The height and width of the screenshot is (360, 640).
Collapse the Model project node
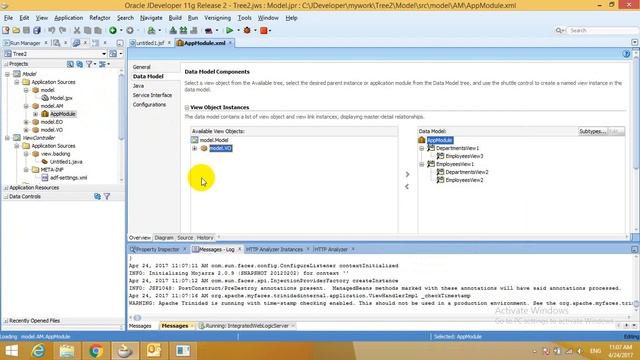[7, 74]
